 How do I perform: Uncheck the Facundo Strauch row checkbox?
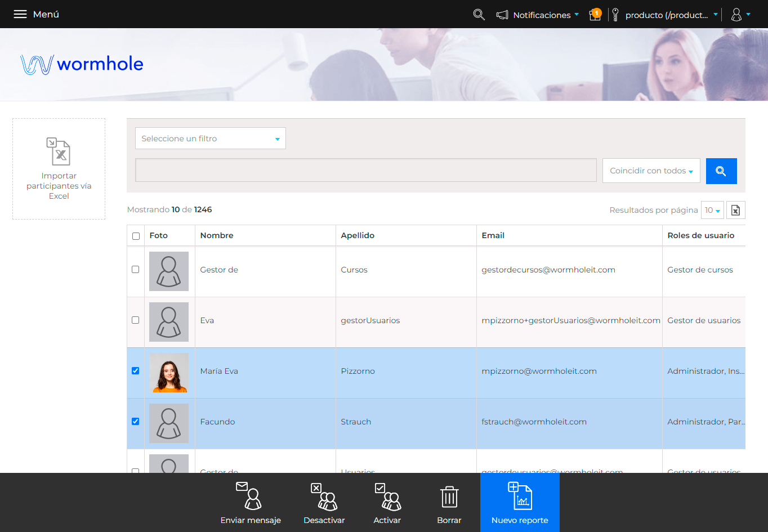pos(135,421)
